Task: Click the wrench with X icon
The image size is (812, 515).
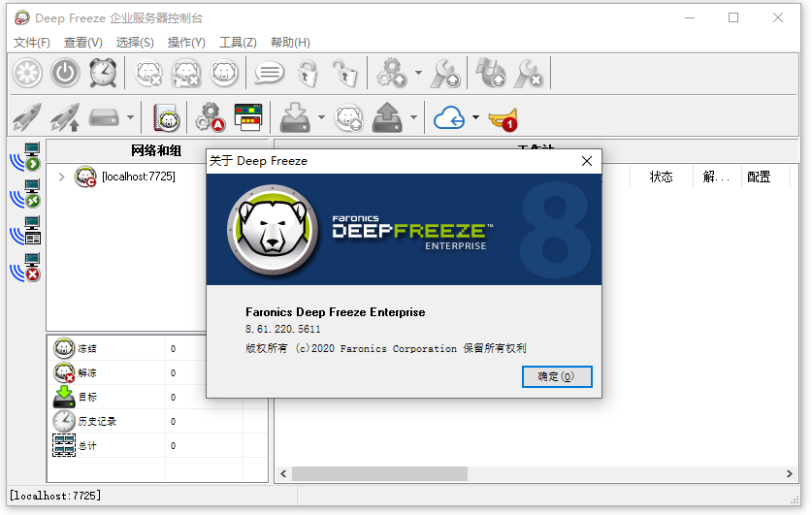Action: [x=529, y=73]
